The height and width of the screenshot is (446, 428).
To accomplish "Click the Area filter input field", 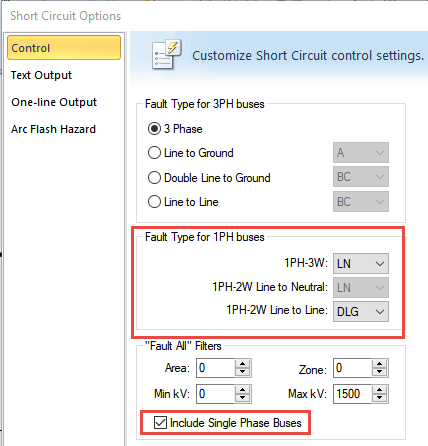I will 215,368.
